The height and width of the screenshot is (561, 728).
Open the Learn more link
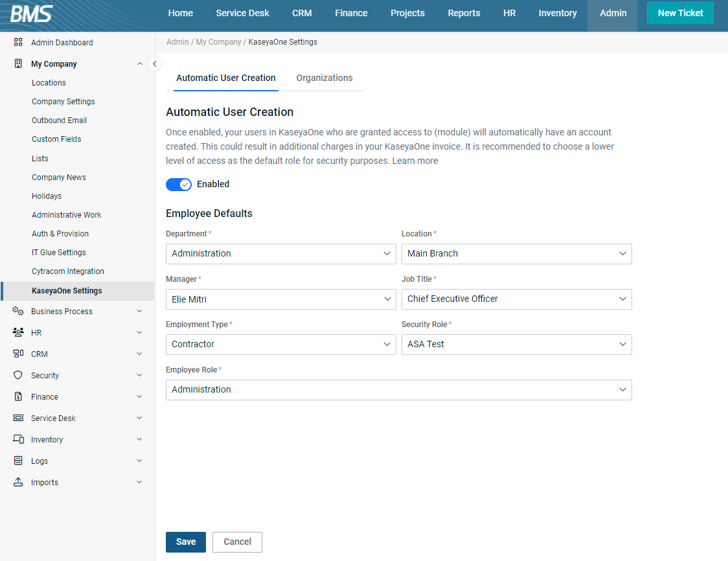pyautogui.click(x=415, y=161)
